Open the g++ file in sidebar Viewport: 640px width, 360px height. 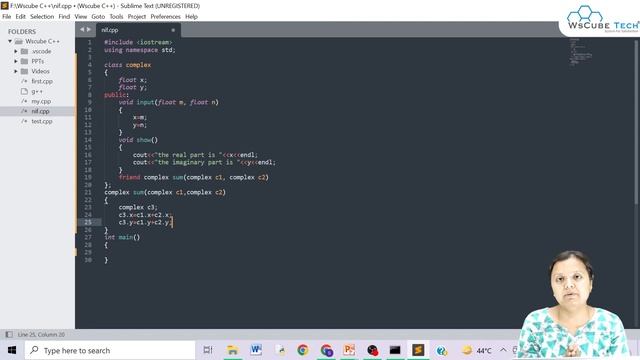37,91
